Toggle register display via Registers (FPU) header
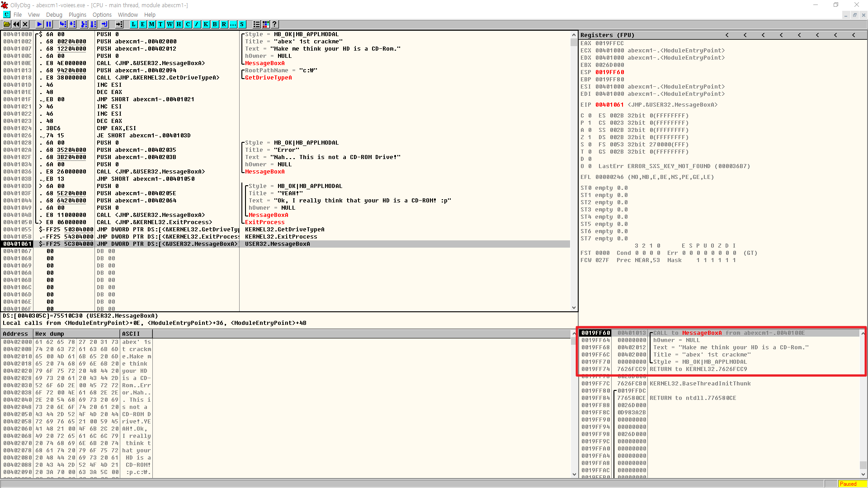868x488 pixels. pos(607,35)
